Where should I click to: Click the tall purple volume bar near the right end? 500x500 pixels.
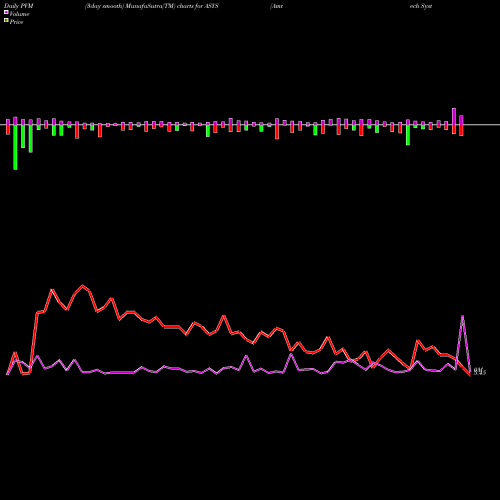tap(454, 116)
